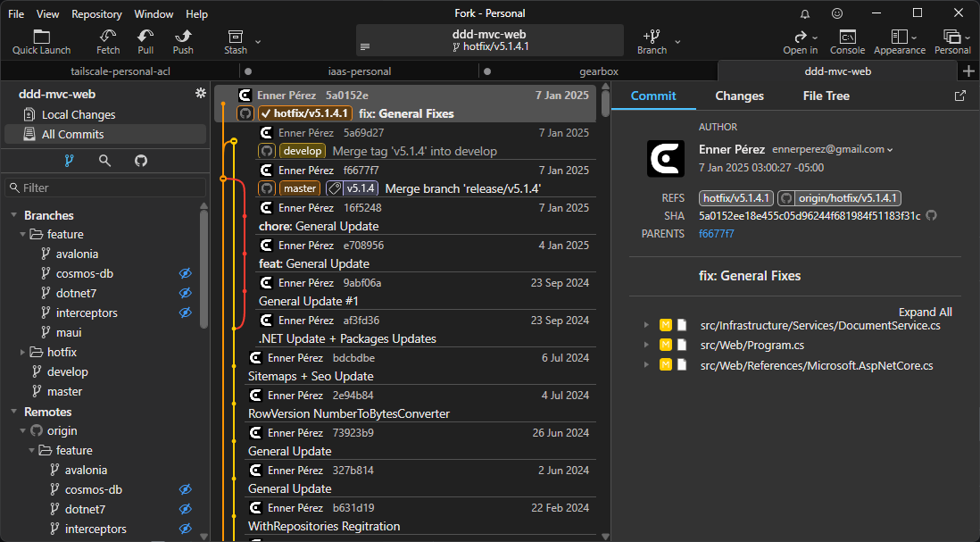
Task: Expand Microsoft.AspNetCore.cs file diff
Action: (646, 365)
